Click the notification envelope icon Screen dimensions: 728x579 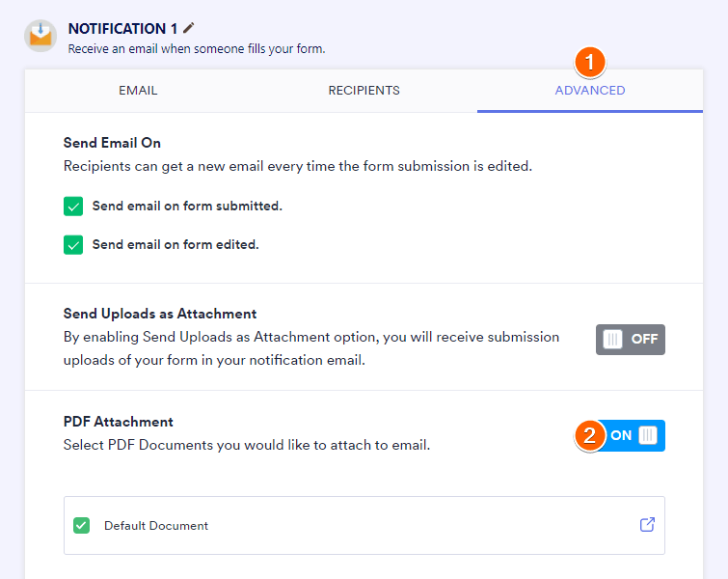40,36
